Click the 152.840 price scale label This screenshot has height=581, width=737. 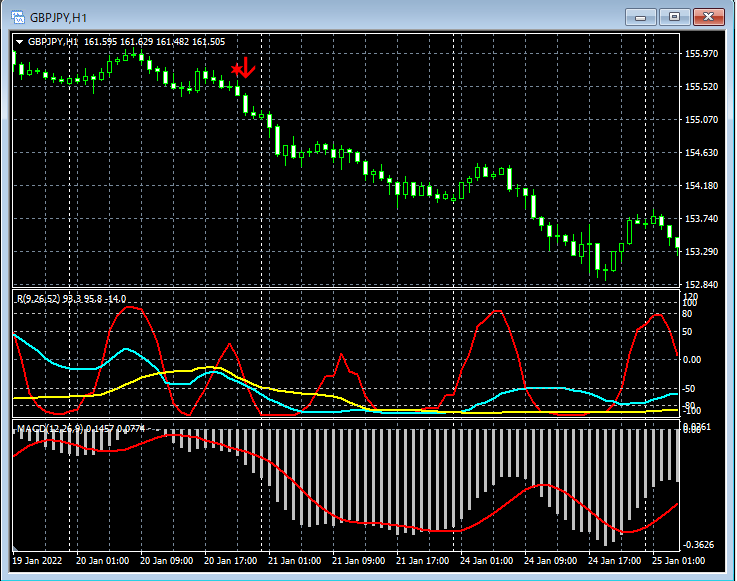[x=701, y=284]
